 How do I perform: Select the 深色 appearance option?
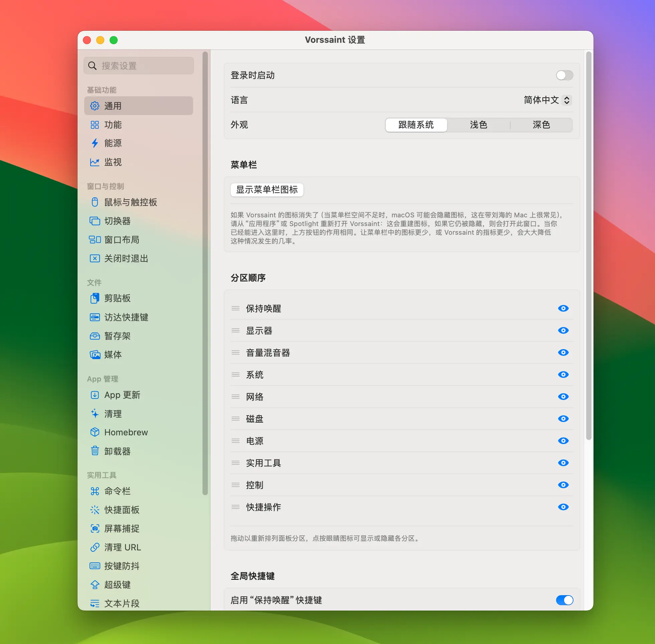[x=541, y=125]
